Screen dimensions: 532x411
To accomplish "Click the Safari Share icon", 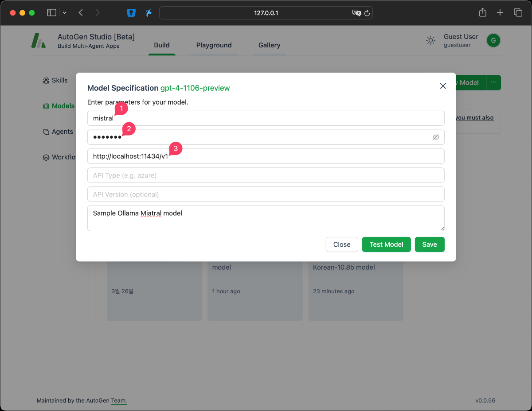I will pyautogui.click(x=483, y=13).
